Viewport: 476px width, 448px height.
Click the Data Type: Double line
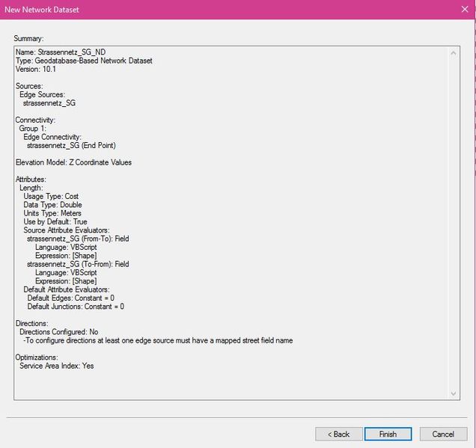point(52,205)
